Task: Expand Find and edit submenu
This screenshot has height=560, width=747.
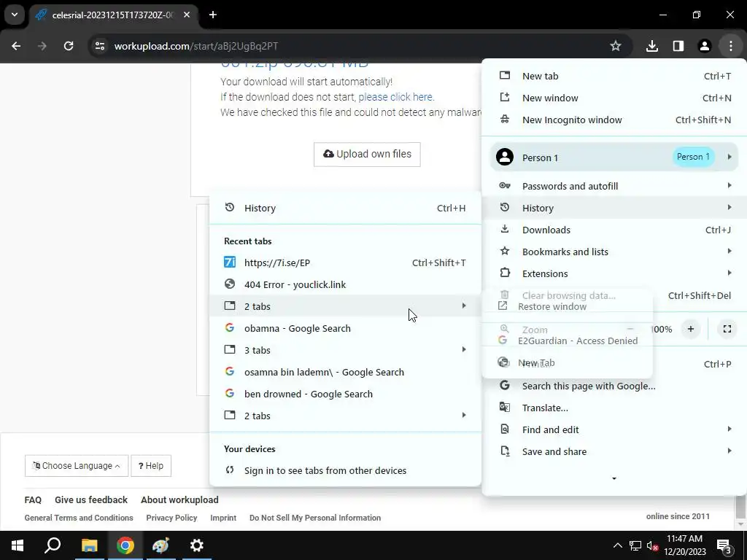Action: click(614, 430)
